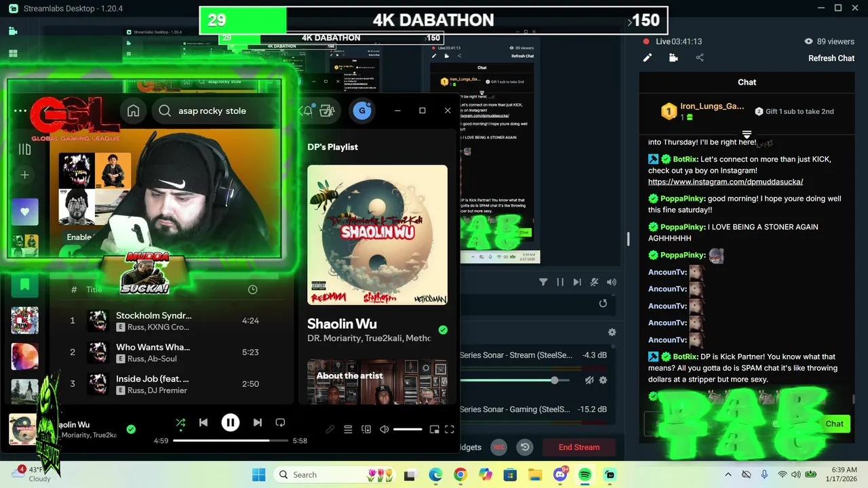Image resolution: width=868 pixels, height=488 pixels.
Task: Sort tracks by duration clock icon
Action: click(x=252, y=289)
